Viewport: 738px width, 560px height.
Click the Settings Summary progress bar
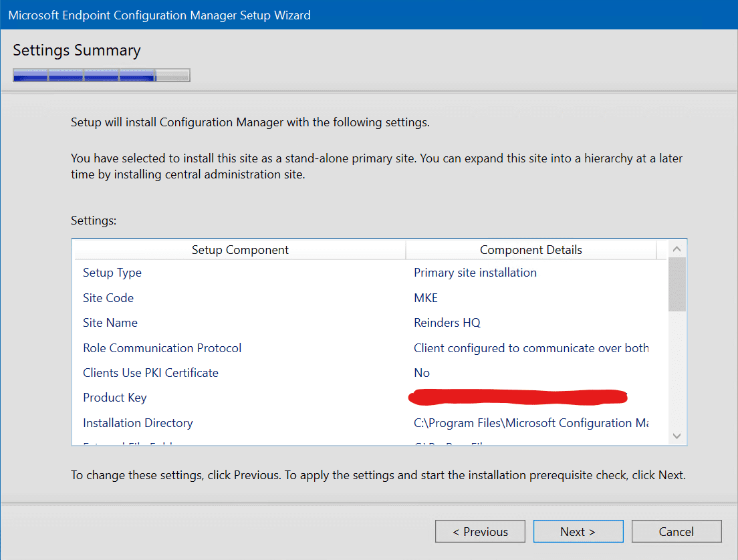pos(101,75)
